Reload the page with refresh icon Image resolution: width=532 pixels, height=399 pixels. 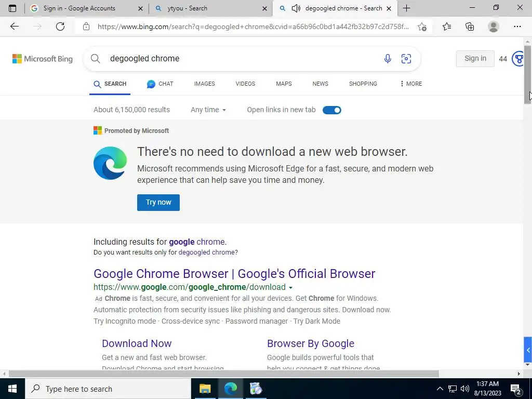coord(60,26)
